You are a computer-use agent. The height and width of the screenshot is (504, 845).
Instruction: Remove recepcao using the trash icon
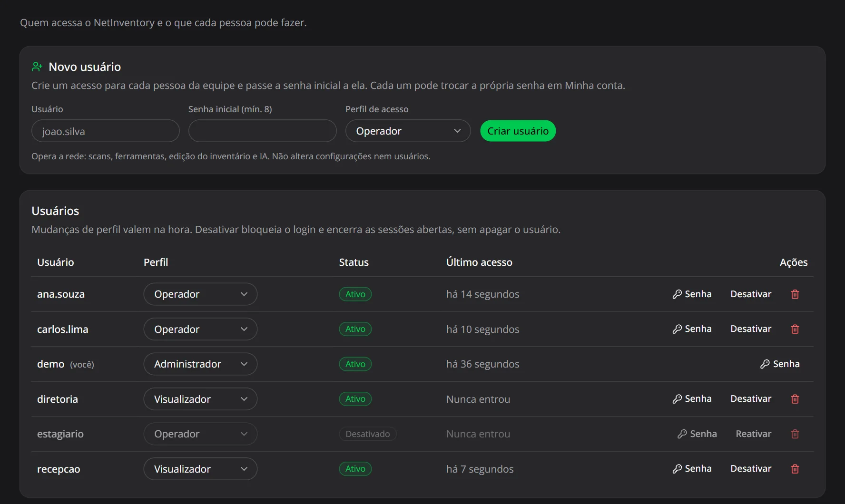click(x=795, y=469)
